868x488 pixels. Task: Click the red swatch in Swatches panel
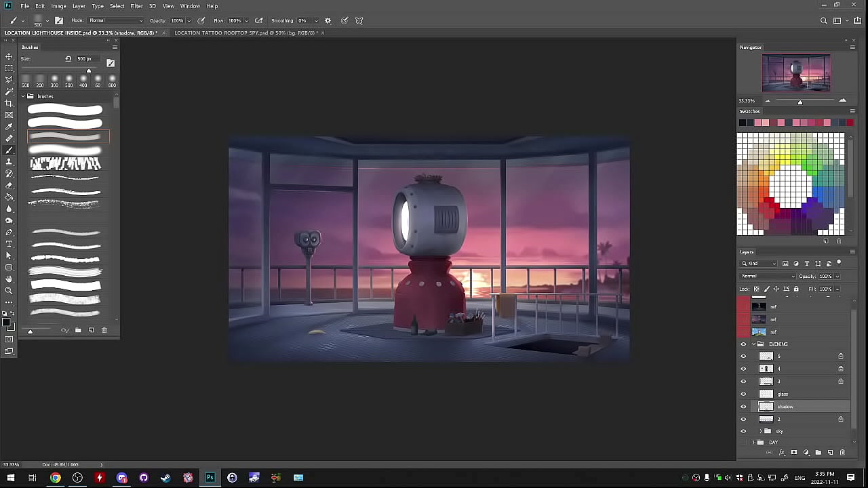pos(850,123)
